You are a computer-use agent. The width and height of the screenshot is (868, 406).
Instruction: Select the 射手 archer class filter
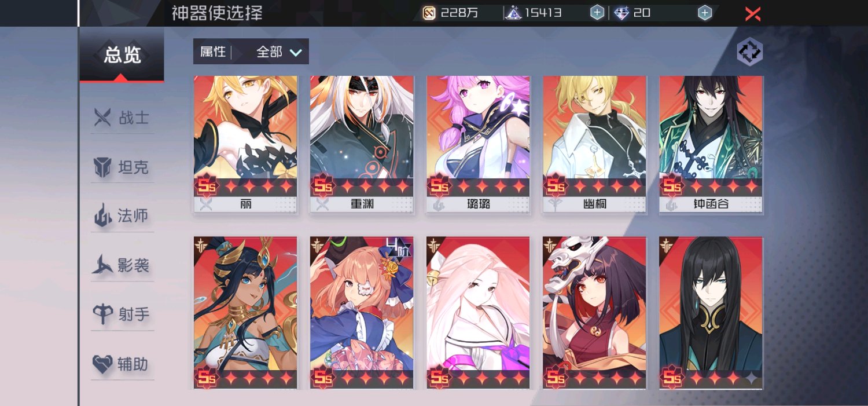[x=122, y=314]
